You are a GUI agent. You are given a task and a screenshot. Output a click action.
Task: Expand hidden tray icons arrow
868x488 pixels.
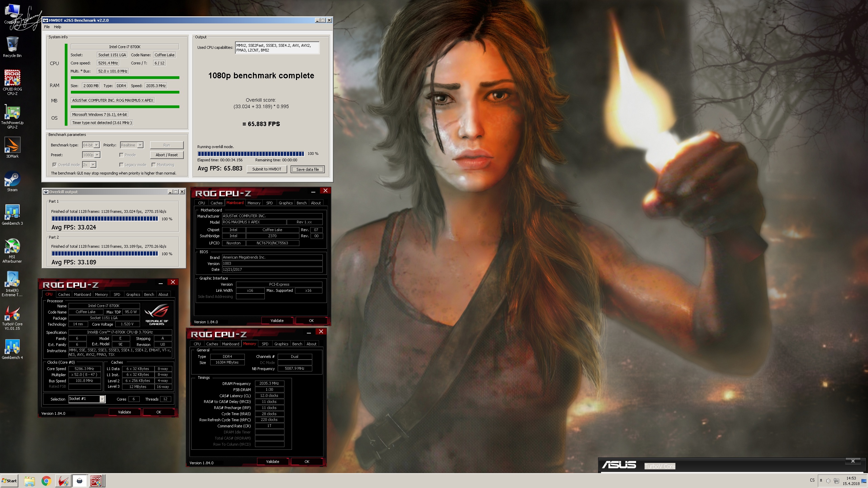821,481
